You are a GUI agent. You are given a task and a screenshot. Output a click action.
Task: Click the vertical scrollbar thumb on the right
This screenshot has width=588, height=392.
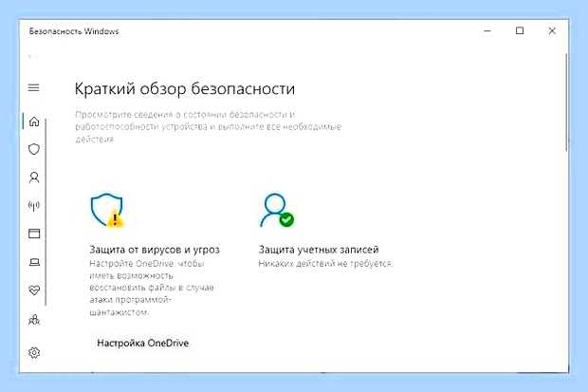[566, 103]
